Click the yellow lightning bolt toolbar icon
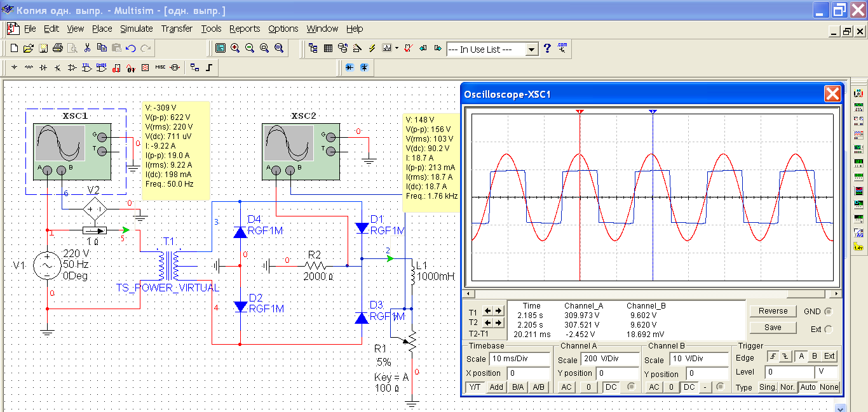Screen dimensions: 868x412 coord(372,48)
